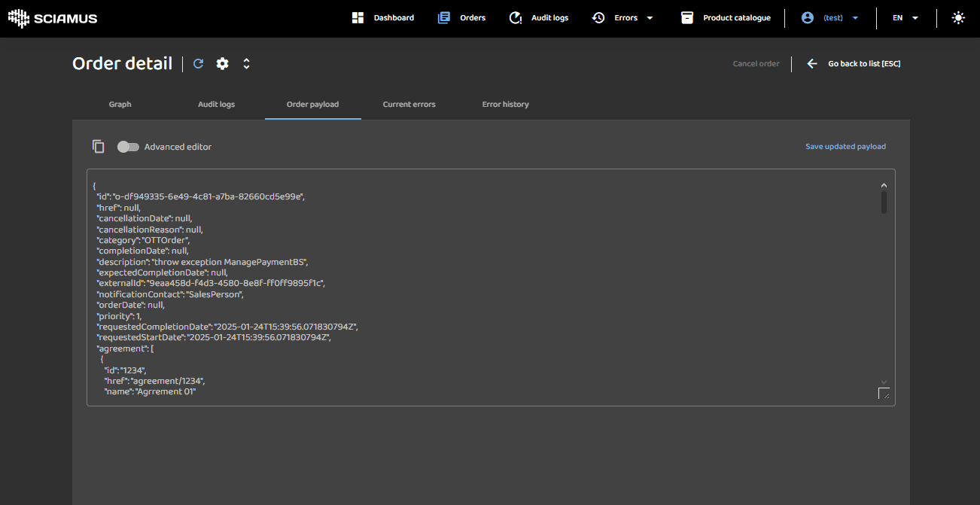Click the Product catalogue icon
980x505 pixels.
[686, 18]
